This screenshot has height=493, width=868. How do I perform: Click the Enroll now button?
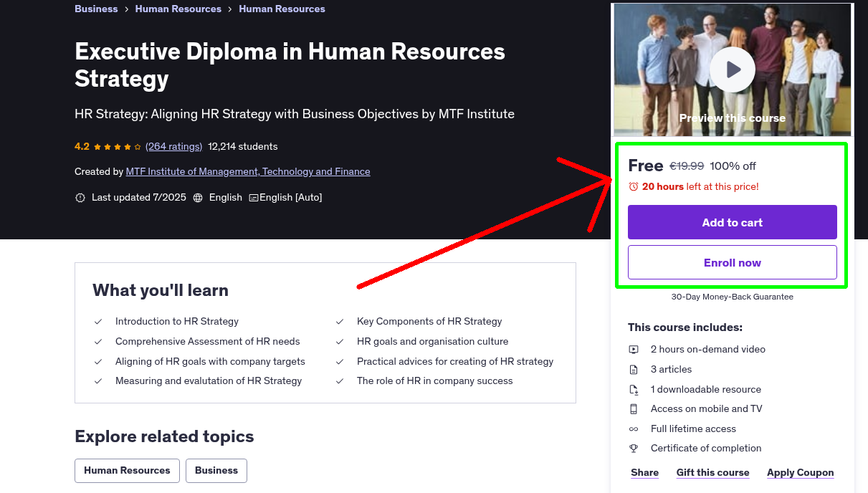click(x=733, y=262)
